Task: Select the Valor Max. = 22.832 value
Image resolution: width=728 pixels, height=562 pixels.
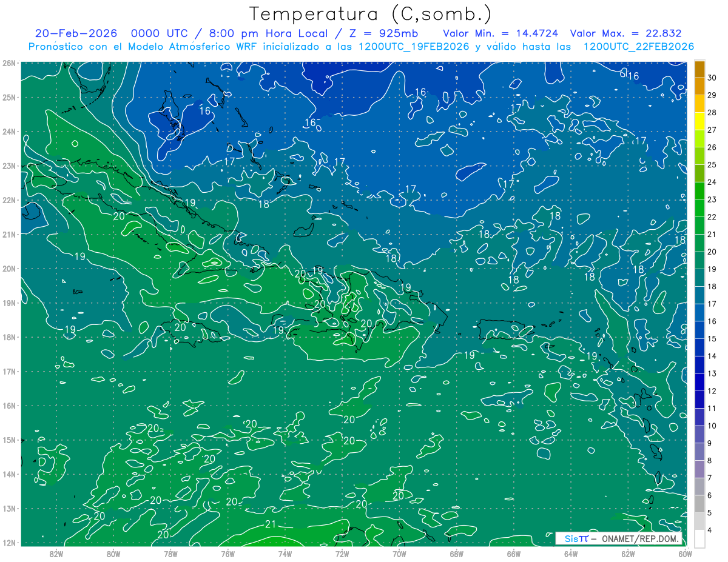Action: point(625,33)
